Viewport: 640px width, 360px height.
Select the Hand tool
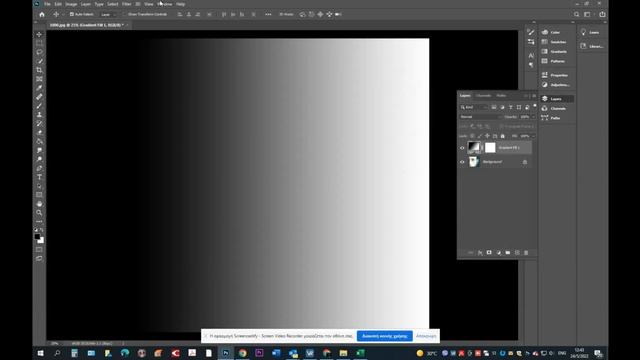click(39, 204)
